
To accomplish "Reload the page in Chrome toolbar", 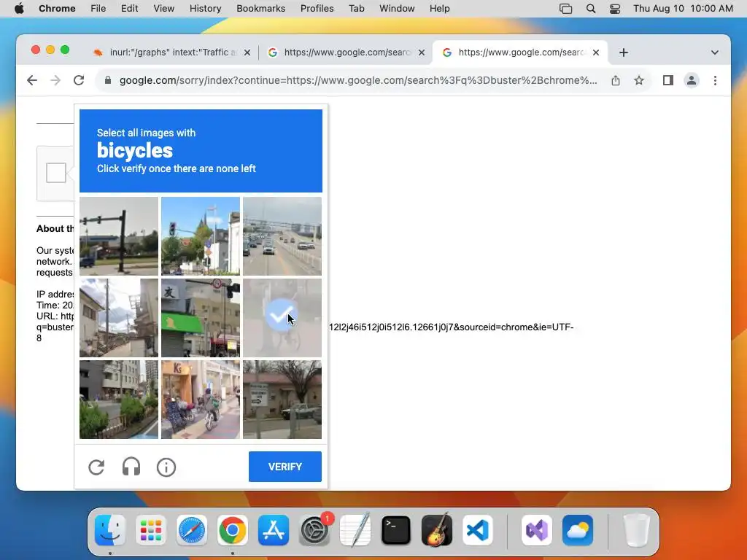I will tap(79, 80).
